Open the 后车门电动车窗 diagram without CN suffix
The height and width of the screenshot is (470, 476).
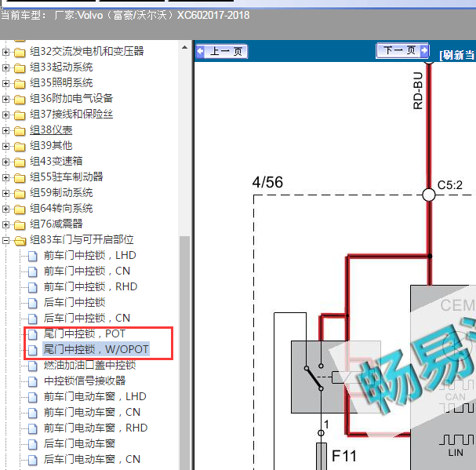[x=79, y=443]
